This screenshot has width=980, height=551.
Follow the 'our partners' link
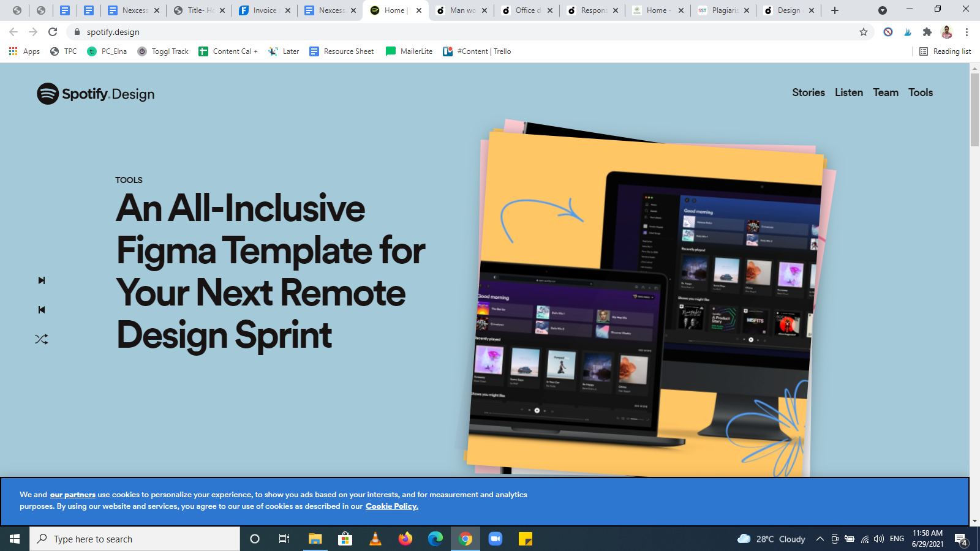pos(73,495)
